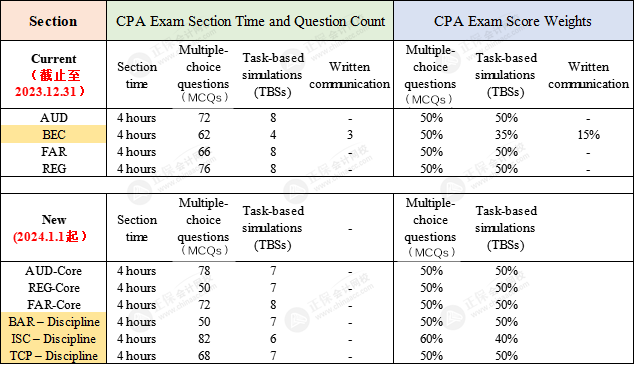
Task: Click the TCP – Discipline cell
Action: (x=53, y=356)
